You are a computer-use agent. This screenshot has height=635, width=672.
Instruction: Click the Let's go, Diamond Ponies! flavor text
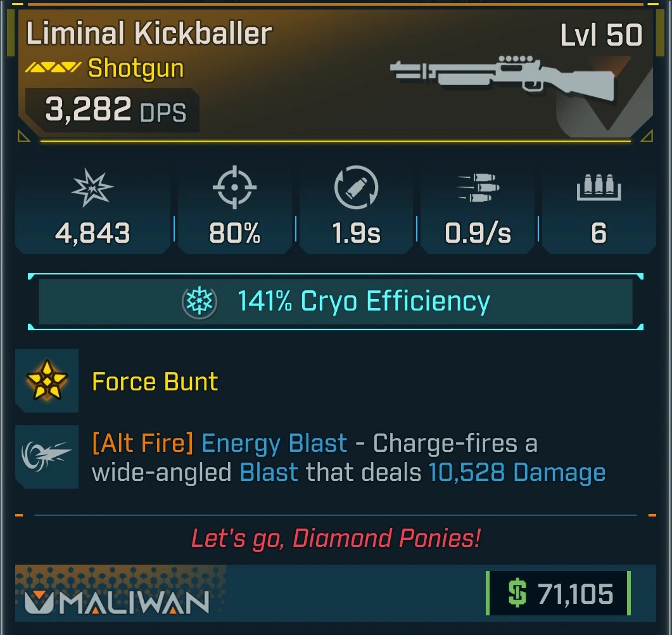(x=336, y=538)
